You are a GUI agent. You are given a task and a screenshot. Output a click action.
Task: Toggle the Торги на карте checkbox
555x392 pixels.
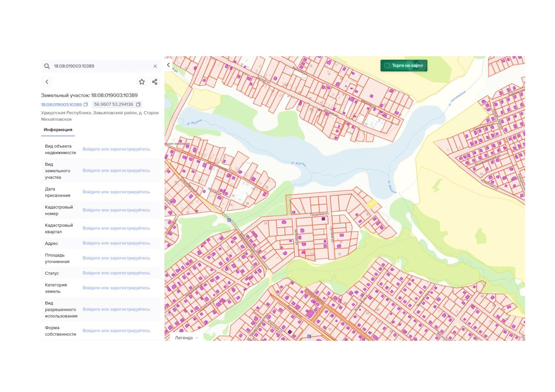[387, 66]
